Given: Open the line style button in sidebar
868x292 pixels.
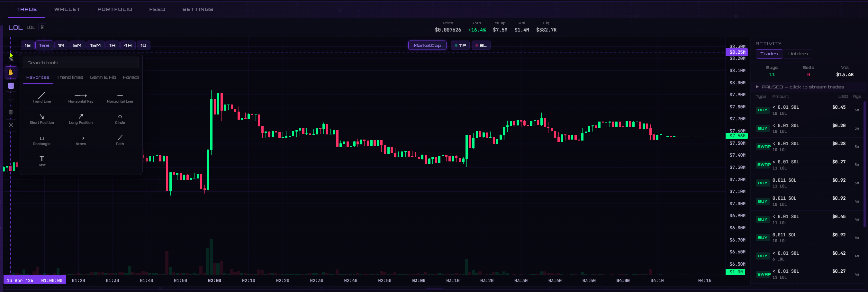Looking at the screenshot, I should tap(11, 99).
